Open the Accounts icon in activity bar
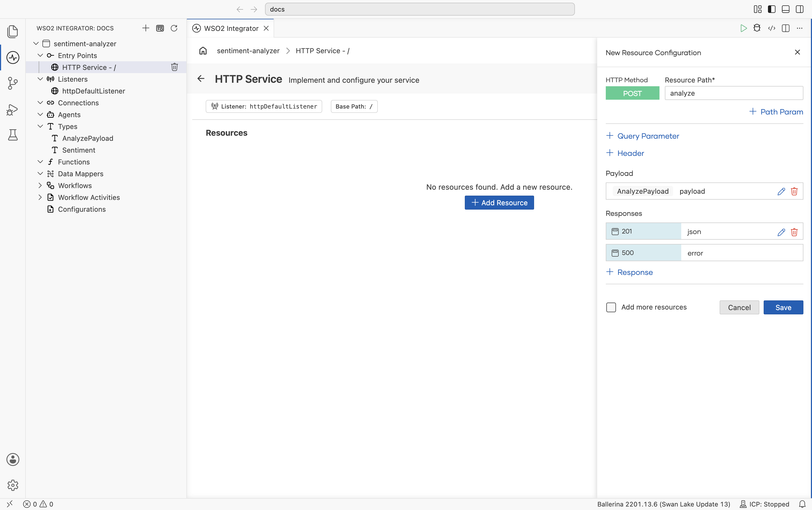This screenshot has width=812, height=510. pyautogui.click(x=13, y=459)
